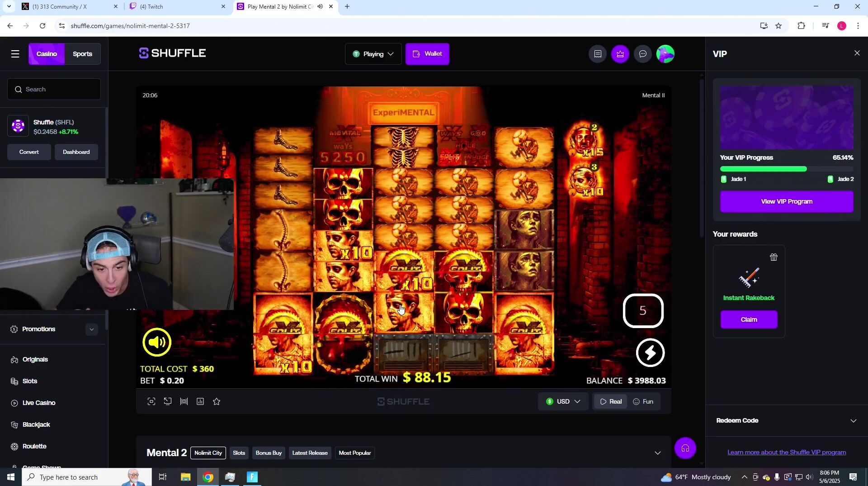868x486 pixels.
Task: Click the Convert SHFL button
Action: pyautogui.click(x=29, y=152)
